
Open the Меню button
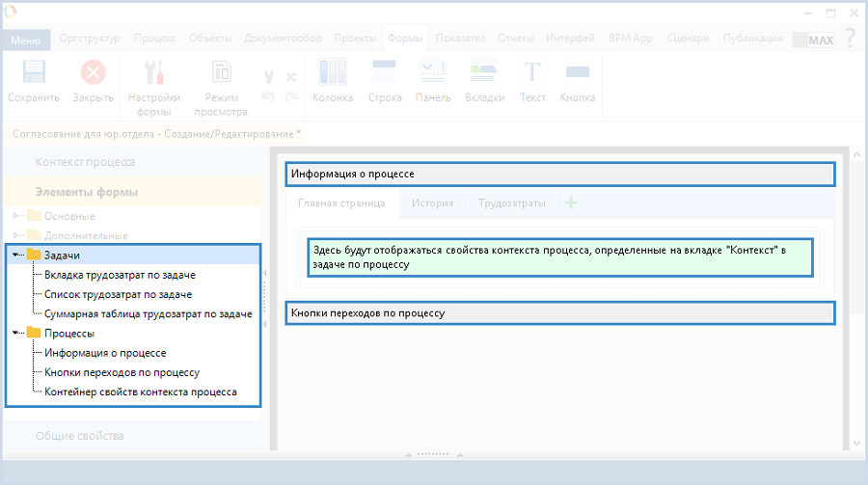pyautogui.click(x=26, y=40)
